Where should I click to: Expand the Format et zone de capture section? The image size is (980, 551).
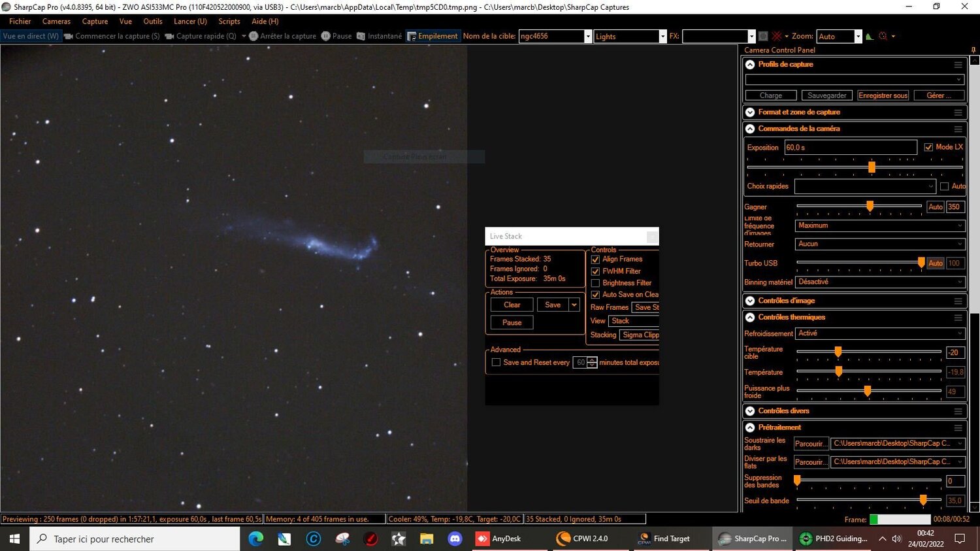coord(749,112)
